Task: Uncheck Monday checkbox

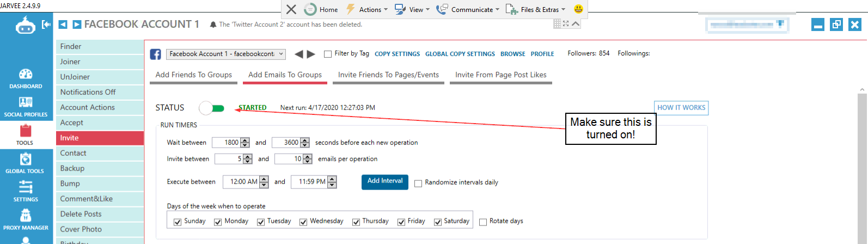Action: (x=218, y=222)
